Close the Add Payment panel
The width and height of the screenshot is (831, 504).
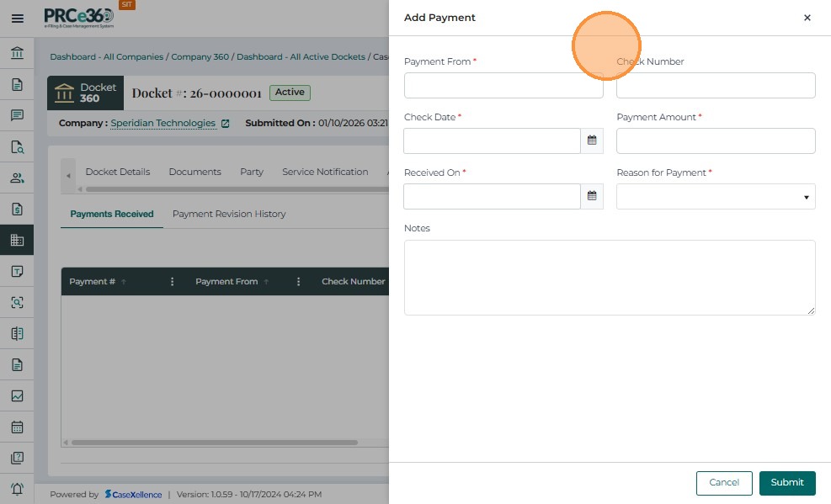point(807,18)
